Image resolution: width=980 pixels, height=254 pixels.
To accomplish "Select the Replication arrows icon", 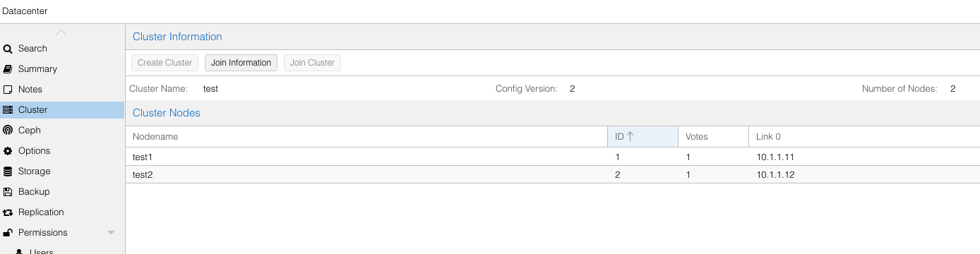I will 8,212.
